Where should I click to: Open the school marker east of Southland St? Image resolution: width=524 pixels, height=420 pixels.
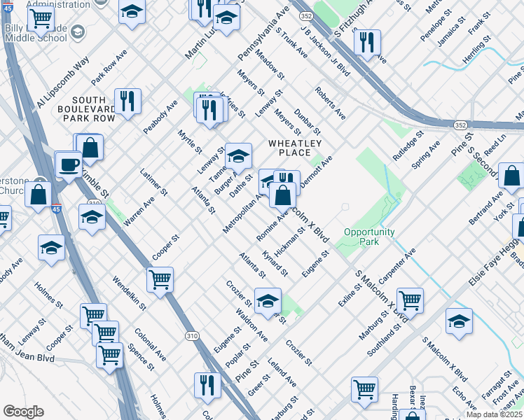(458, 321)
